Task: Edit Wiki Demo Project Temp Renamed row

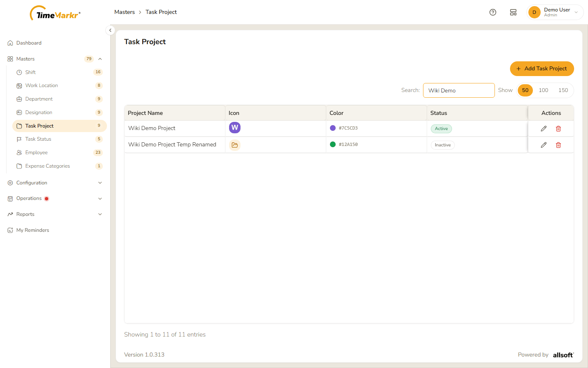Action: pos(543,145)
